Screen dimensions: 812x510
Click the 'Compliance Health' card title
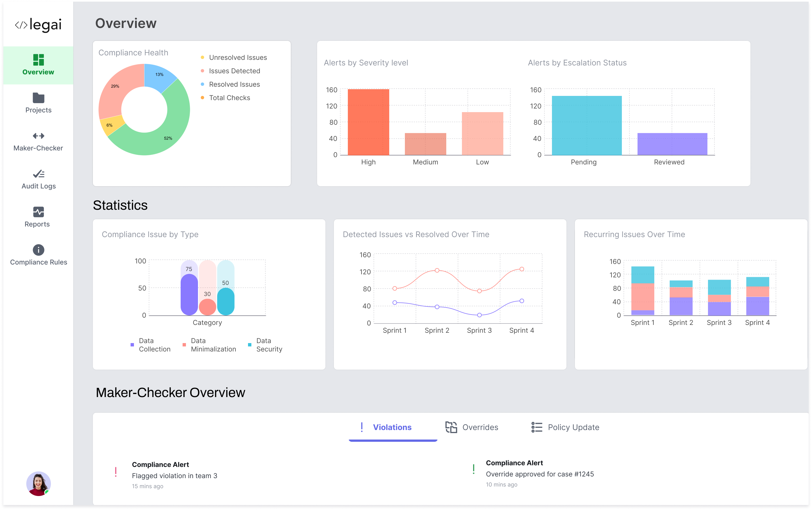point(133,53)
